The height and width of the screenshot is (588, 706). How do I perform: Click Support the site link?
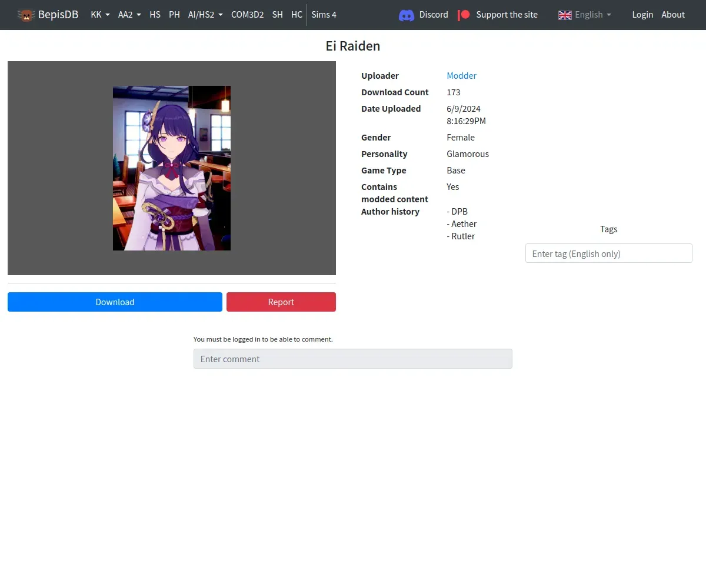pyautogui.click(x=507, y=15)
